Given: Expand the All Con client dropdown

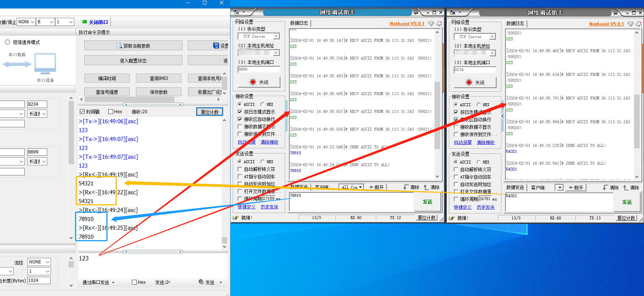Looking at the screenshot, I should tap(351, 187).
